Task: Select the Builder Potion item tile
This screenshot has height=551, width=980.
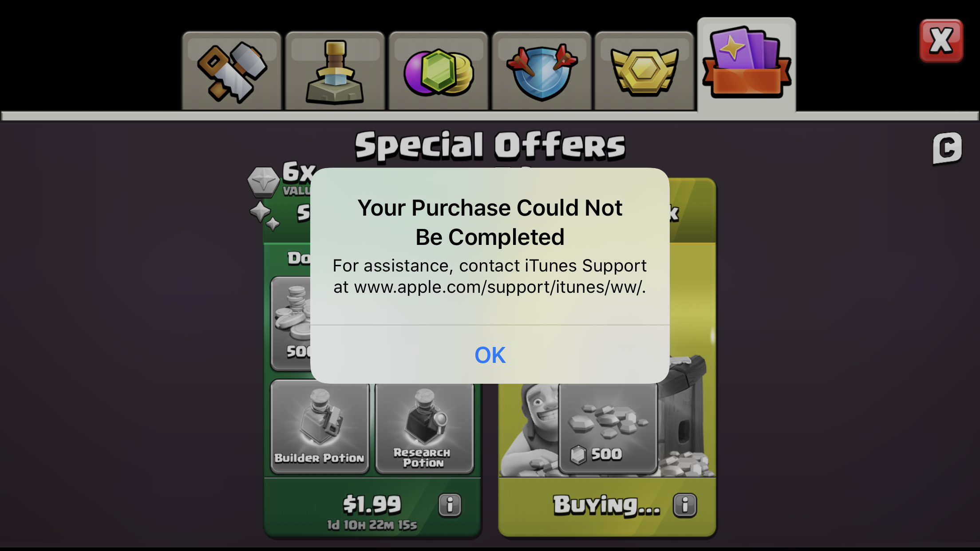Action: (x=320, y=427)
